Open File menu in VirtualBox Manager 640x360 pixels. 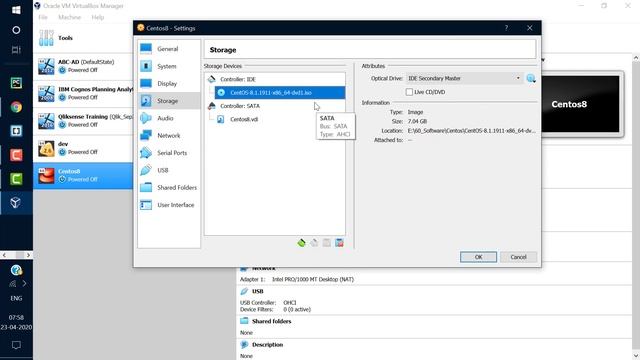pos(43,17)
